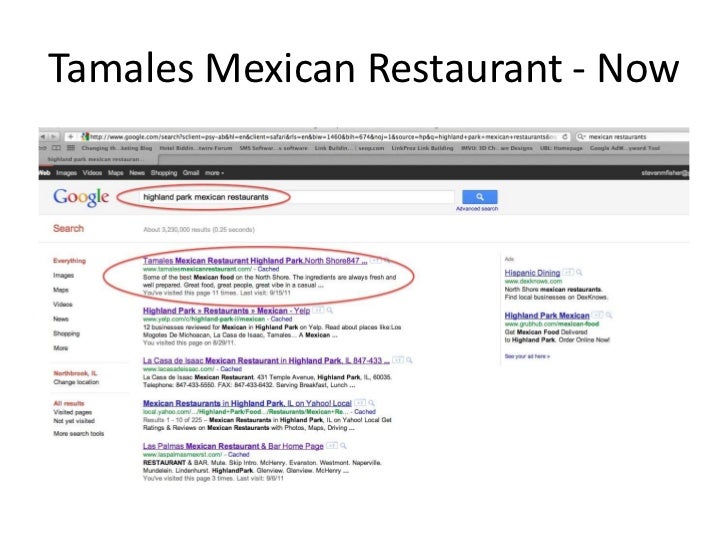Select Shopping in the black Google bar
The height and width of the screenshot is (546, 728).
[164, 173]
